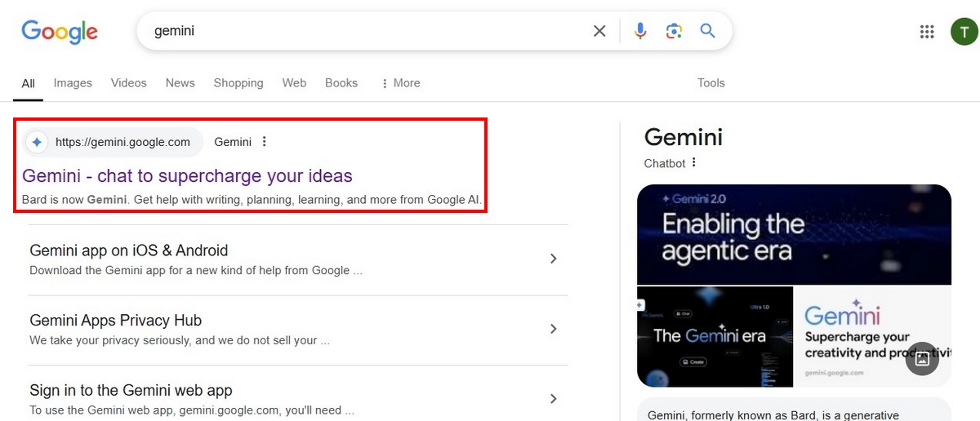Viewport: 980px width, 421px height.
Task: Open three-dot menu beside Gemini result
Action: (x=264, y=142)
